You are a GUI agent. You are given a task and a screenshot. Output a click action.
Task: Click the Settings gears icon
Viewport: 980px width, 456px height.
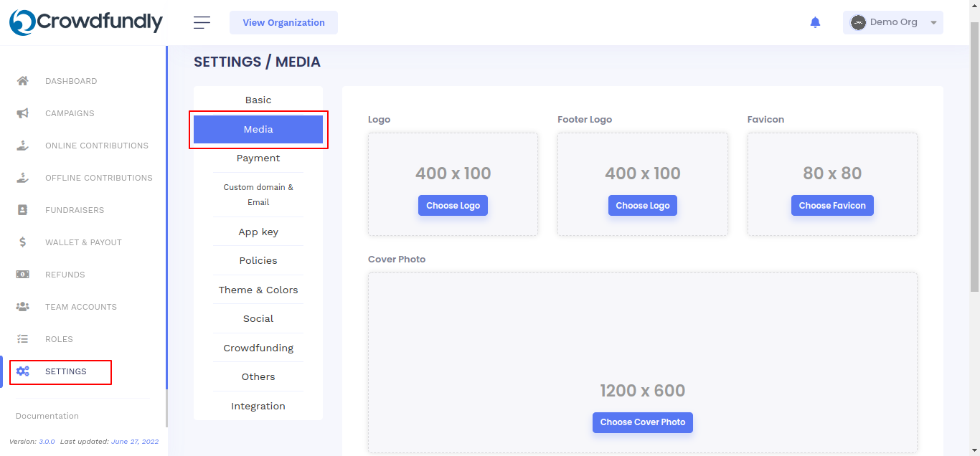point(23,371)
